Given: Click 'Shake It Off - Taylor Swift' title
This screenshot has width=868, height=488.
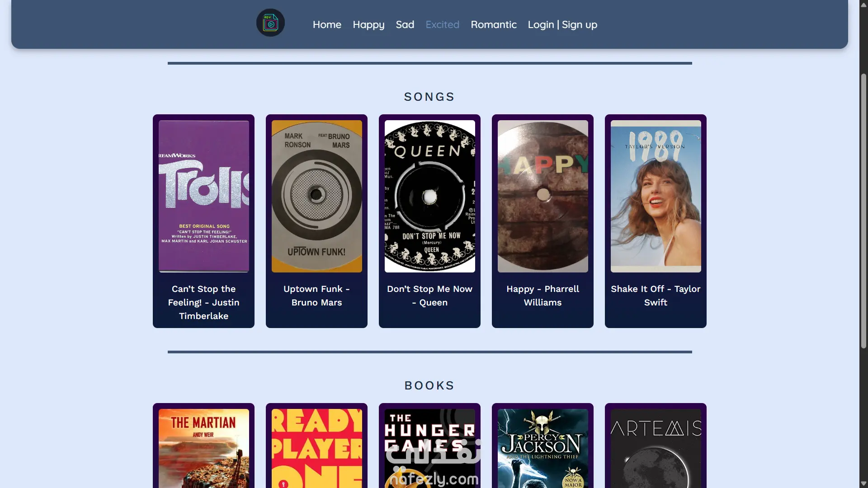Looking at the screenshot, I should point(656,296).
